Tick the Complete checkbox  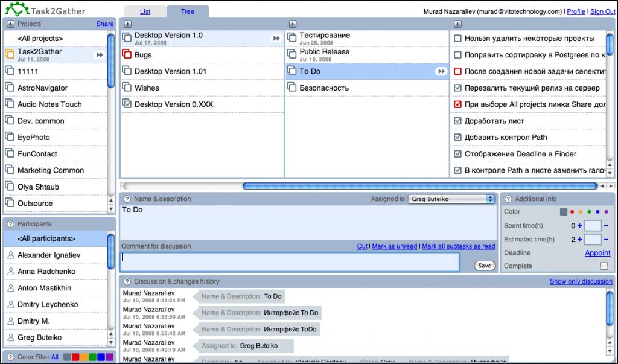pyautogui.click(x=604, y=266)
